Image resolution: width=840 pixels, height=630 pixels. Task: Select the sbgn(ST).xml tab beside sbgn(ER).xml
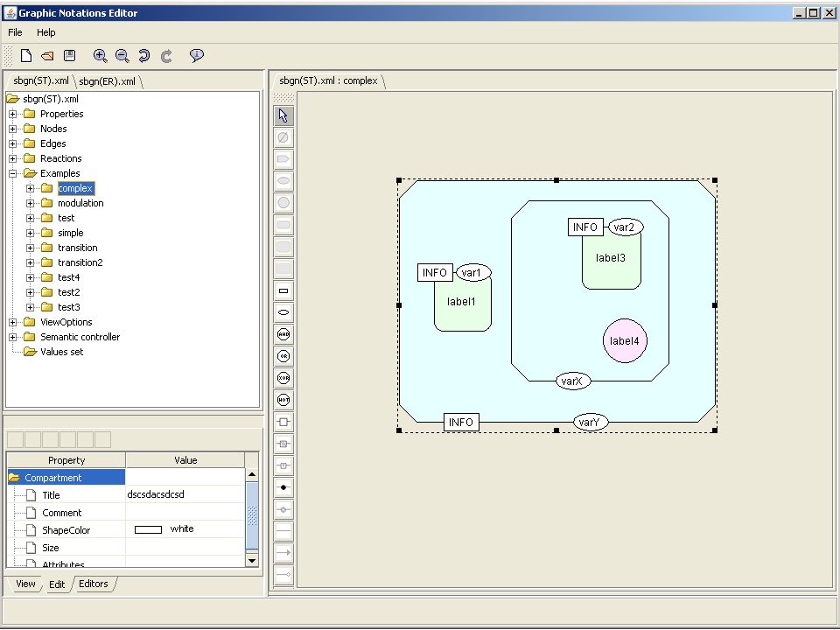41,80
